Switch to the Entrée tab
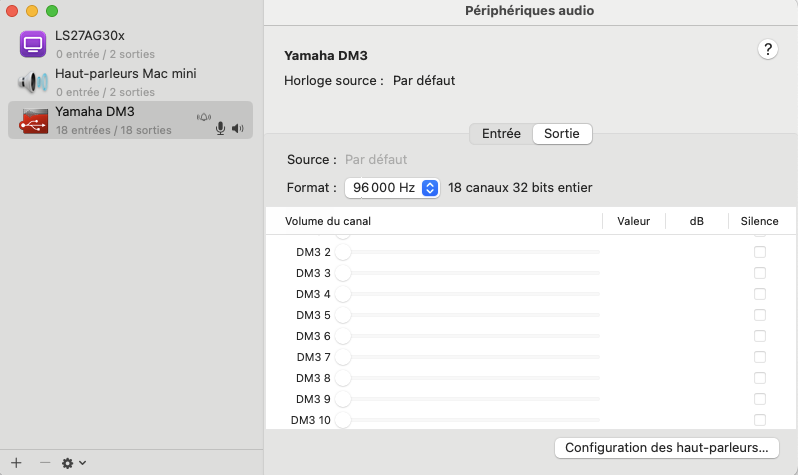 click(501, 133)
